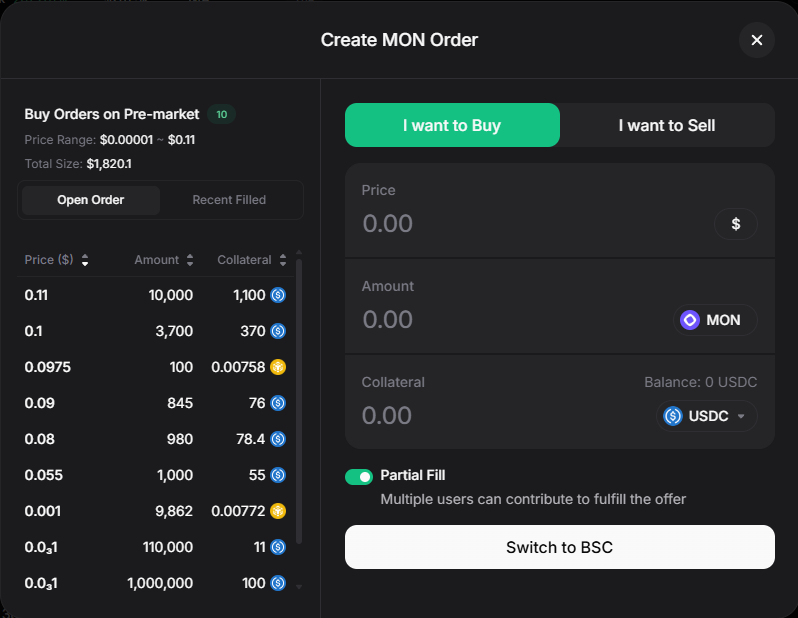
Task: Click the yellow coin icon on the 0.001 row
Action: click(278, 511)
